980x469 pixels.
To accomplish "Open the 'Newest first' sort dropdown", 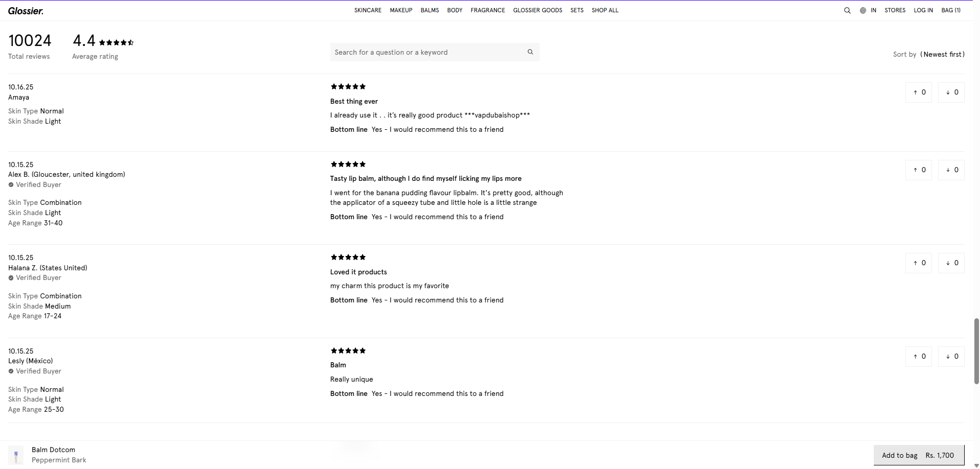I will pos(942,55).
